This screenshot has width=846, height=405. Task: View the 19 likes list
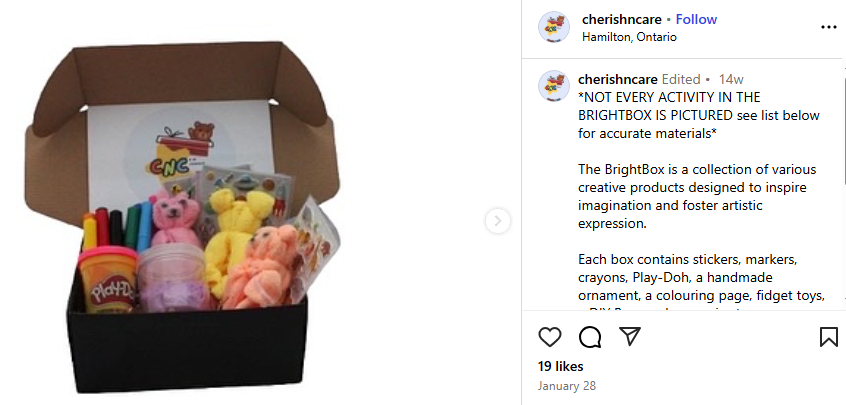click(560, 366)
